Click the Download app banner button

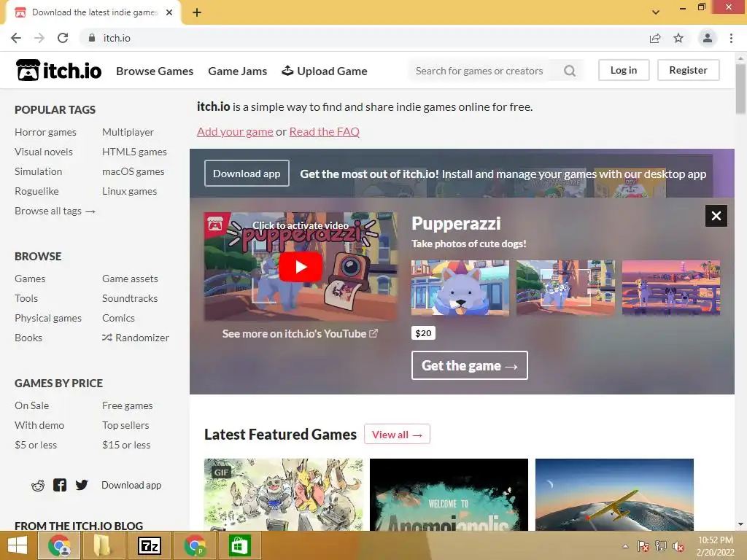coord(247,174)
